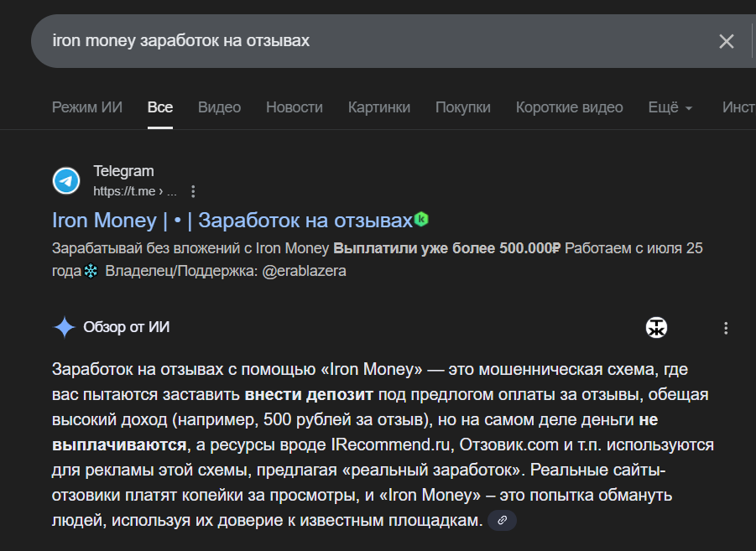
Task: Click the round black-and-white icon in AI overview header
Action: [657, 328]
